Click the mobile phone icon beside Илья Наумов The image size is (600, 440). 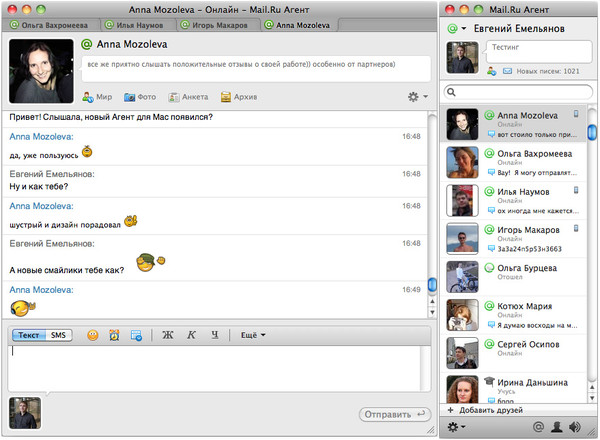click(576, 190)
